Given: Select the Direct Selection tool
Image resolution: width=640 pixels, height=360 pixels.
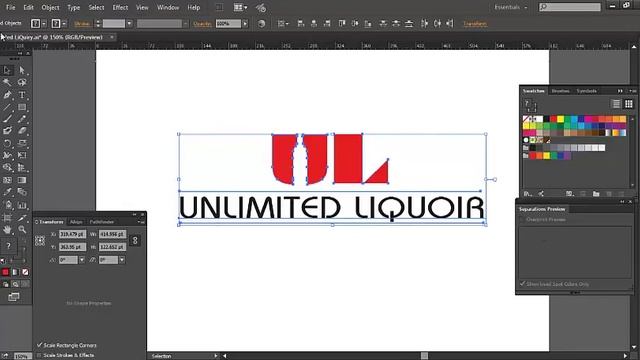Looking at the screenshot, I should (22, 70).
